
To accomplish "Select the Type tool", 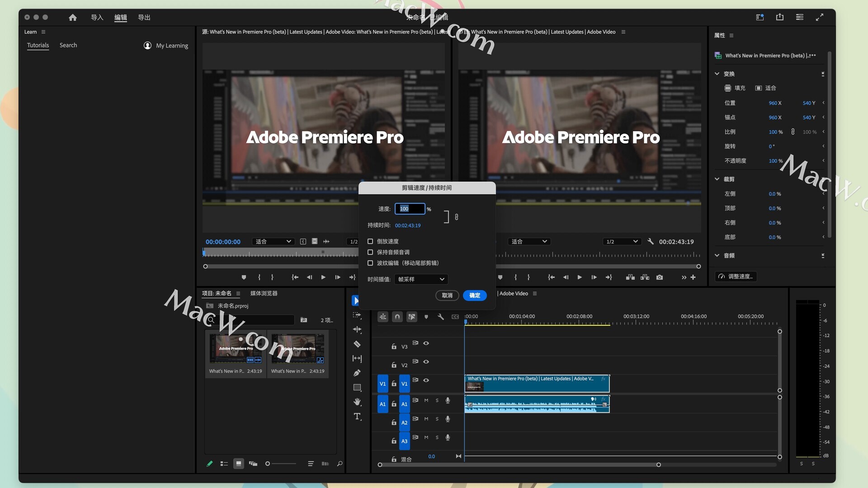I will (x=357, y=416).
